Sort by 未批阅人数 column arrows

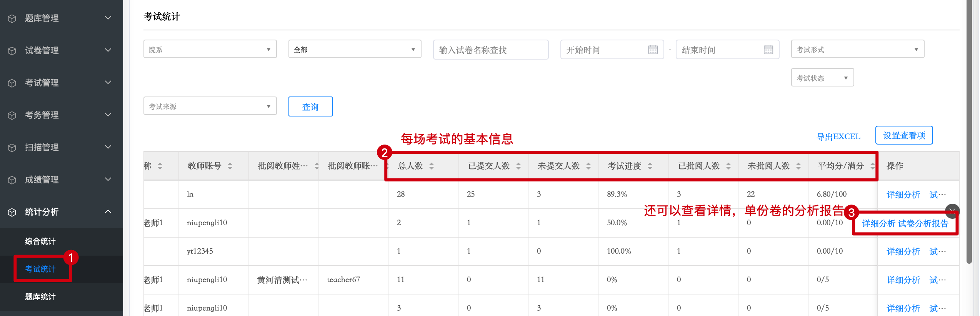coord(798,166)
